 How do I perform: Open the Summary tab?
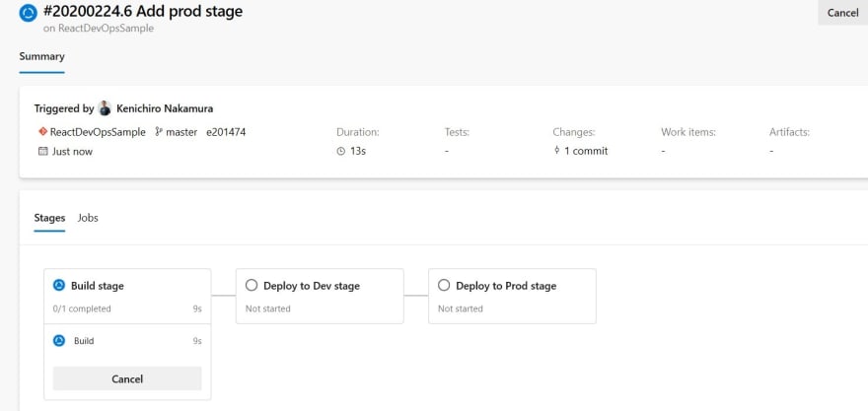pyautogui.click(x=42, y=56)
